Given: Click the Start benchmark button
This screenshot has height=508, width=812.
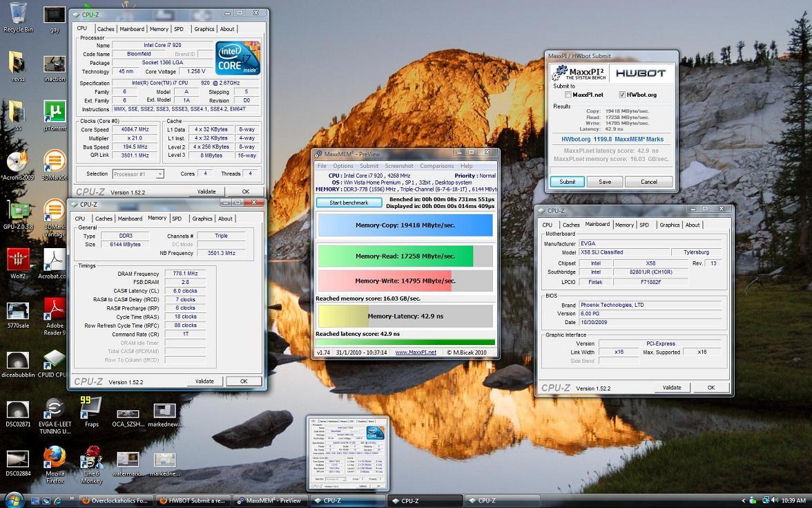Looking at the screenshot, I should (349, 203).
